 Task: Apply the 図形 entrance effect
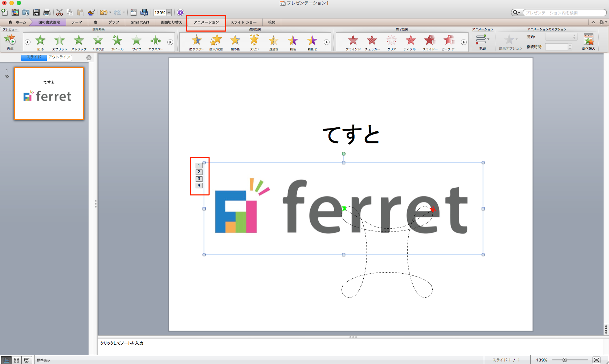pyautogui.click(x=40, y=42)
